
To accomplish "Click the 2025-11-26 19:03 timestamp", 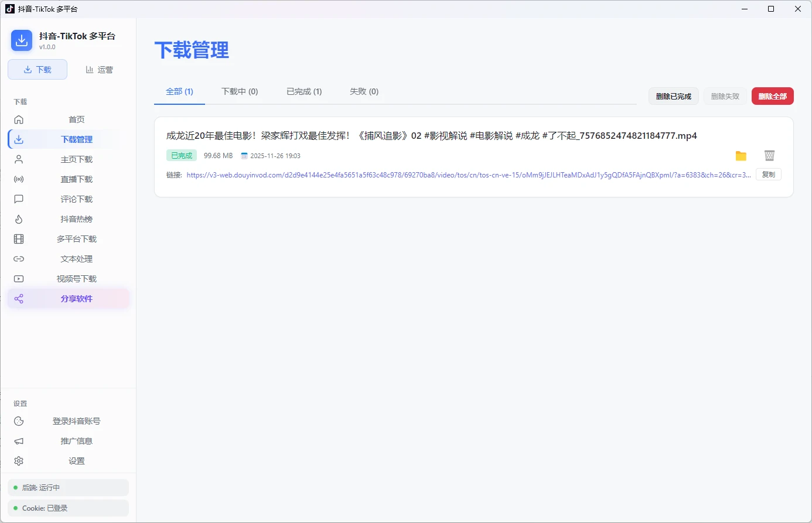I will [275, 156].
